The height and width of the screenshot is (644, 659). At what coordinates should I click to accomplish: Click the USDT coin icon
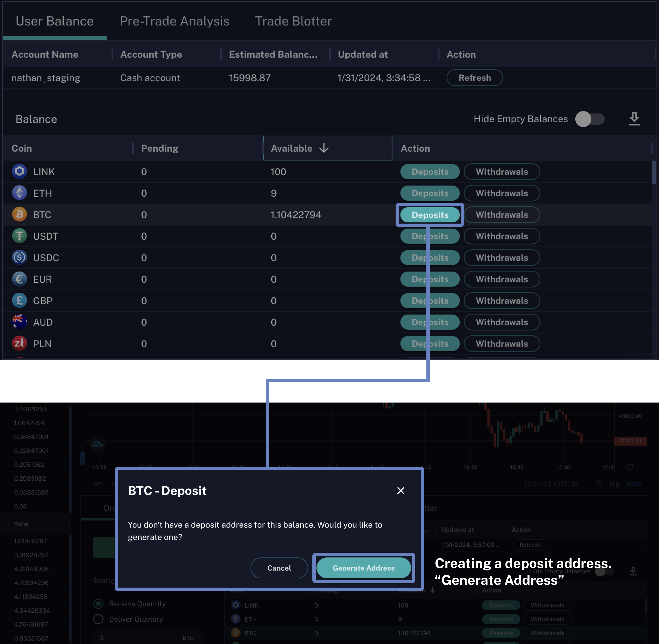(x=19, y=236)
